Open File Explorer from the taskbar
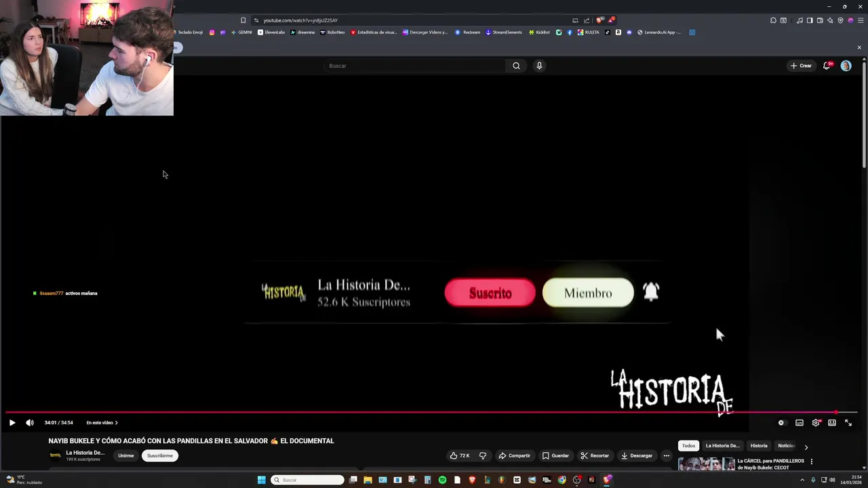Image resolution: width=868 pixels, height=488 pixels. click(368, 480)
